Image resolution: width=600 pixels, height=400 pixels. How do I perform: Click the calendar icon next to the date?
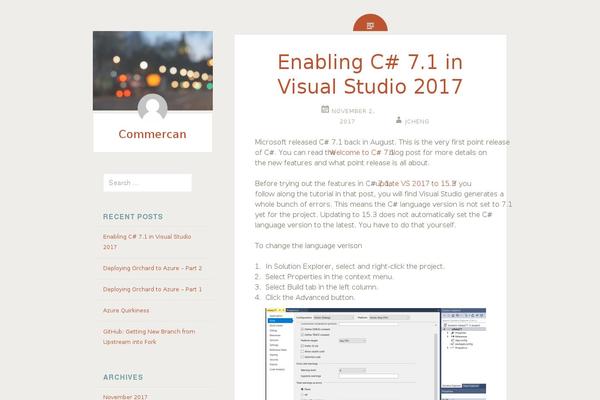(x=325, y=109)
